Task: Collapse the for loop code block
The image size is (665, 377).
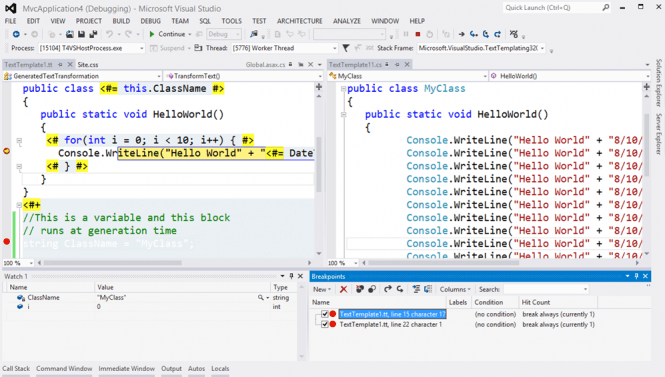Action: (x=19, y=140)
